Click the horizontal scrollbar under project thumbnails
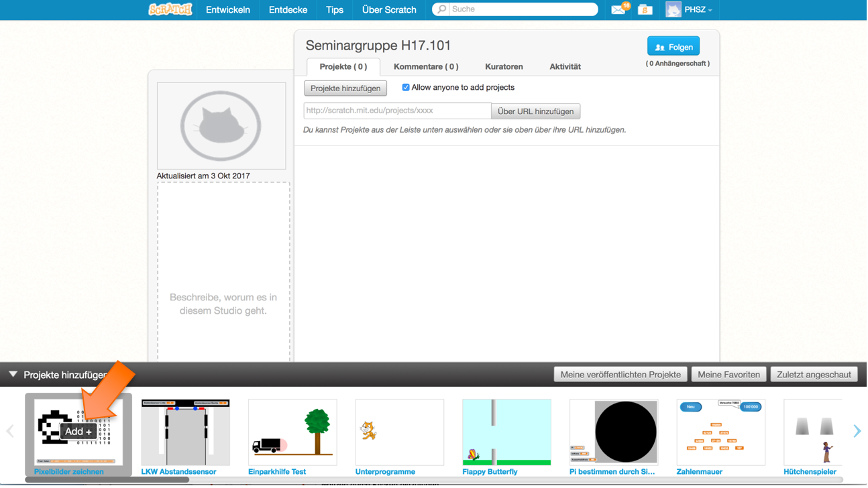 coord(107,480)
